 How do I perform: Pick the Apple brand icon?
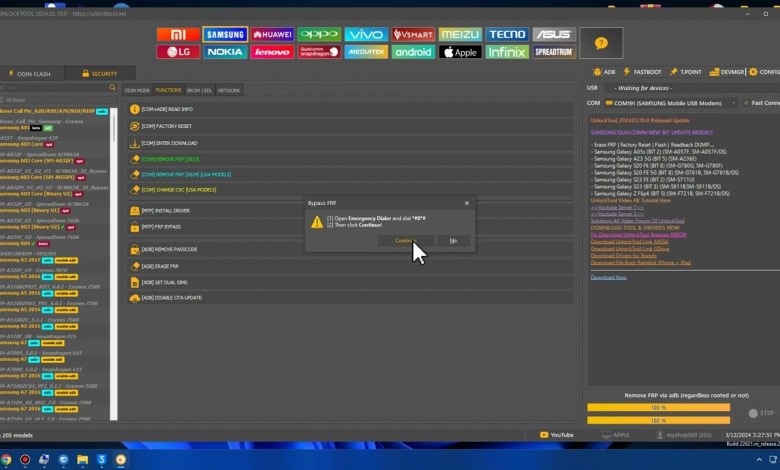click(x=460, y=52)
